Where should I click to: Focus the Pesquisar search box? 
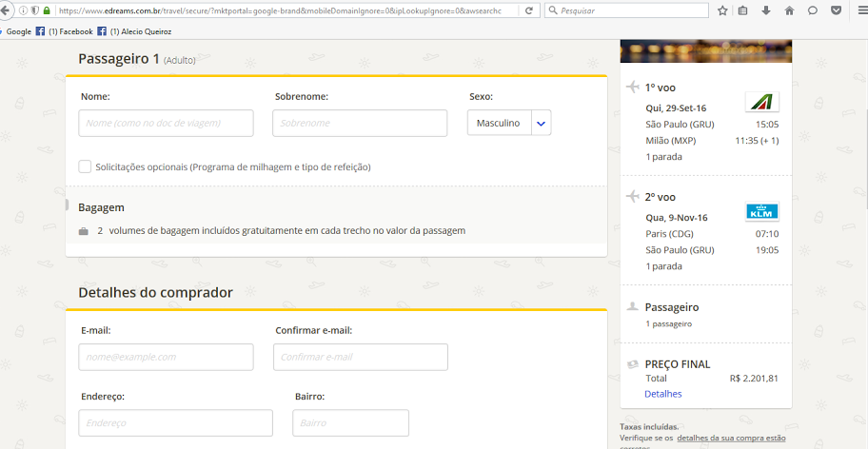[x=628, y=10]
